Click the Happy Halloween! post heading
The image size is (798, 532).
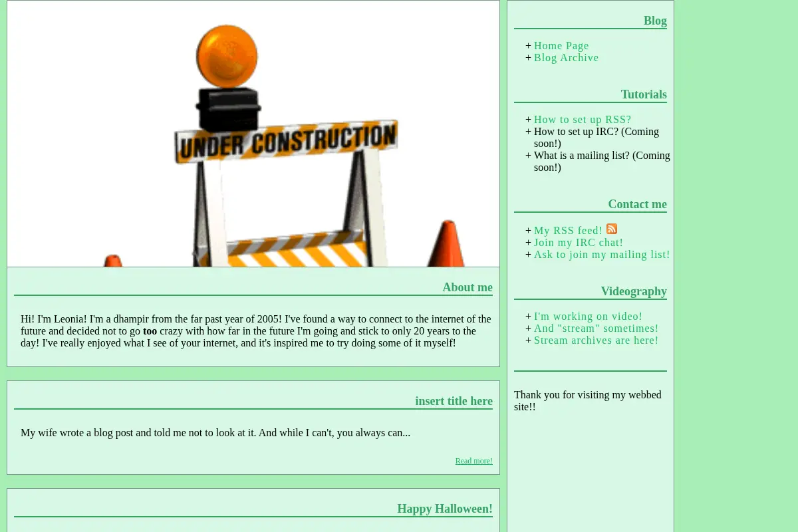[x=445, y=509]
